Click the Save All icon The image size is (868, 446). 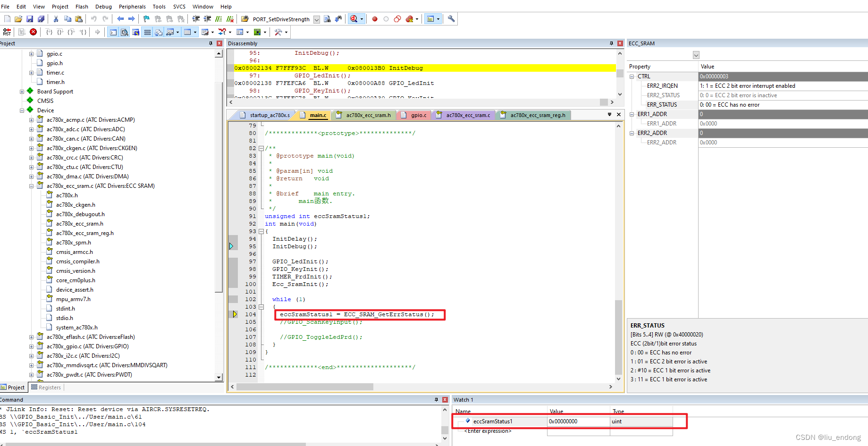point(41,19)
